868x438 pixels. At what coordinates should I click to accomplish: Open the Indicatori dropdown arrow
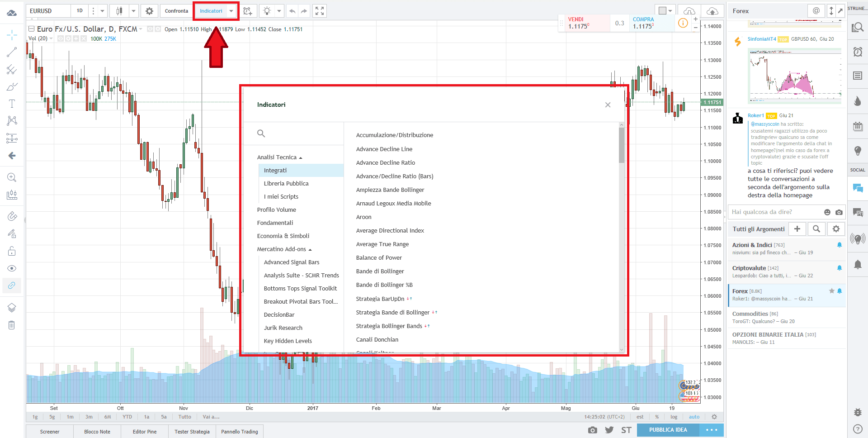231,11
